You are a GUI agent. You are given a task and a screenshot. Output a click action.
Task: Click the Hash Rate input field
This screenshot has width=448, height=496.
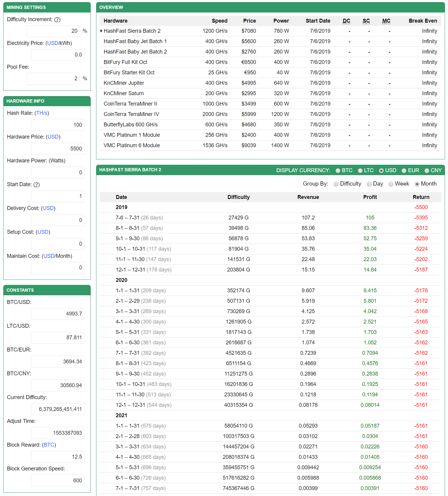click(x=58, y=125)
